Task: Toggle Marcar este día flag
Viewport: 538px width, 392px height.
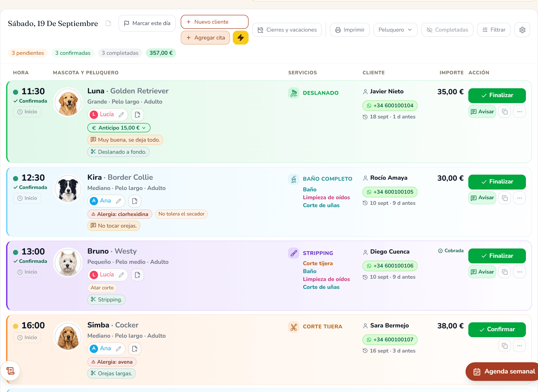Action: pyautogui.click(x=147, y=23)
